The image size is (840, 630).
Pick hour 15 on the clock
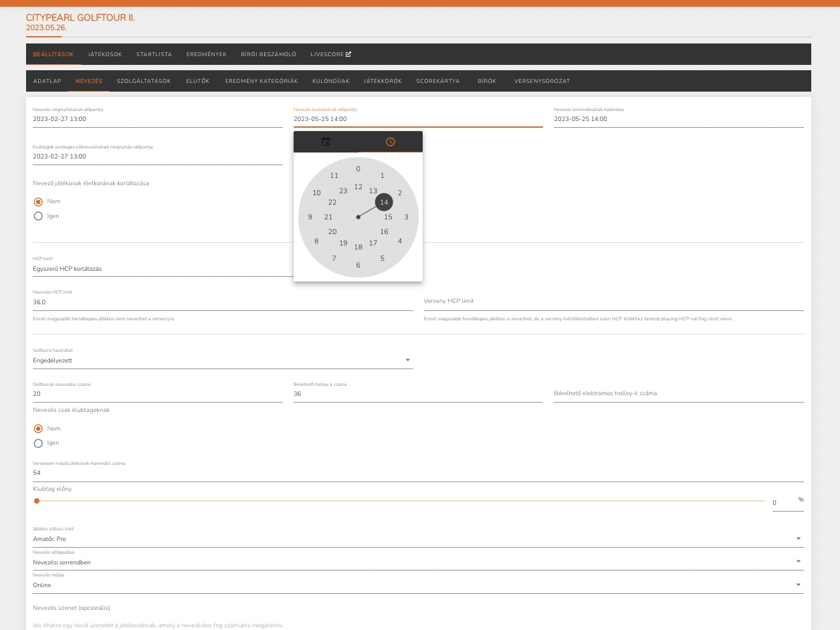(x=388, y=217)
